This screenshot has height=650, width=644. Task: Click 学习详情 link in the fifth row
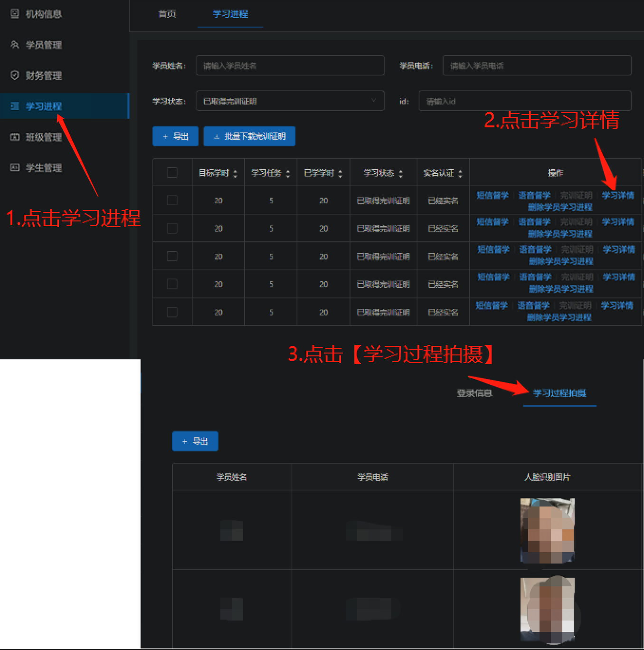pos(617,306)
